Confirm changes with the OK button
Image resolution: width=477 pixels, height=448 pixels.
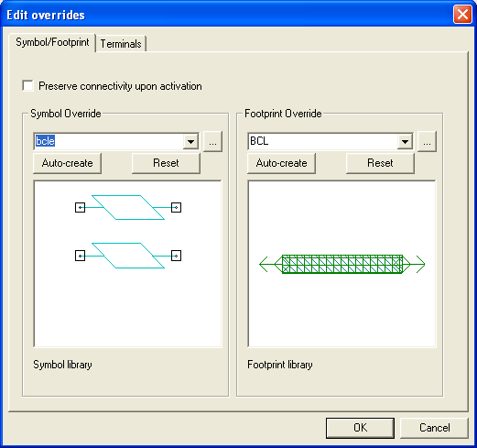(x=360, y=428)
